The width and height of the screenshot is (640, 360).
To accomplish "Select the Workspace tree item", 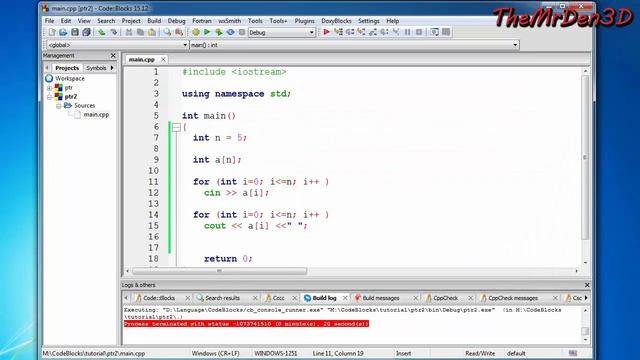I will (70, 78).
